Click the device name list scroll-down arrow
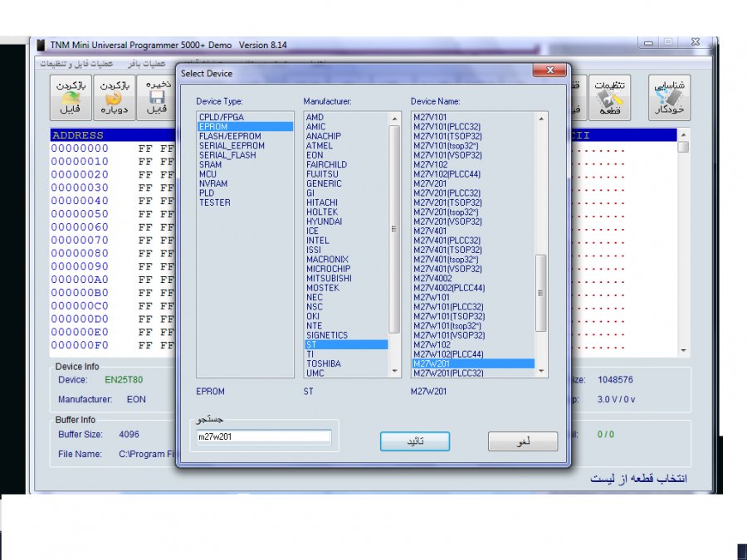747x560 pixels. click(x=541, y=371)
